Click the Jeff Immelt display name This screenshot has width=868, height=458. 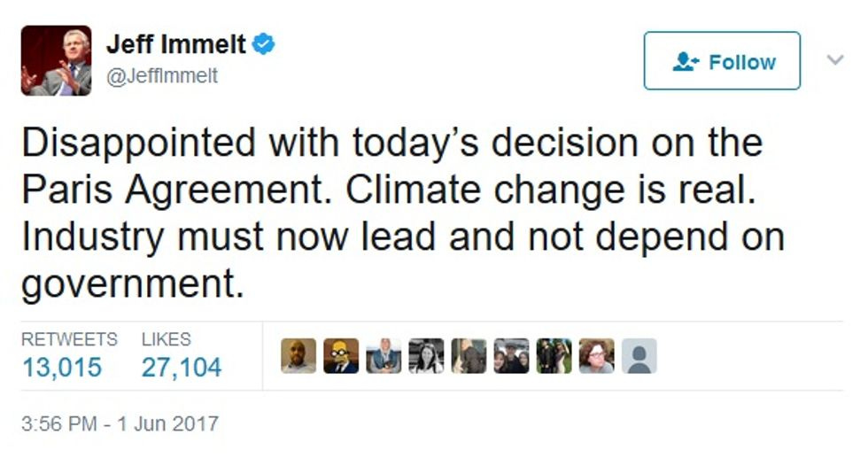(x=175, y=45)
